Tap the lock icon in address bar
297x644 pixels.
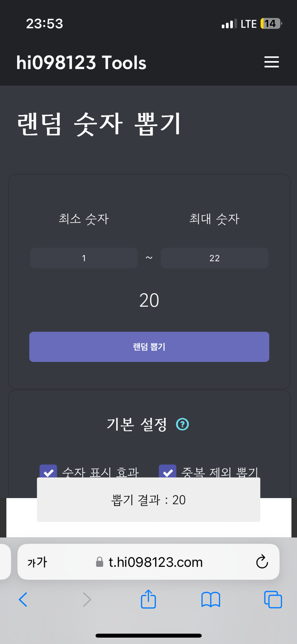pyautogui.click(x=100, y=562)
